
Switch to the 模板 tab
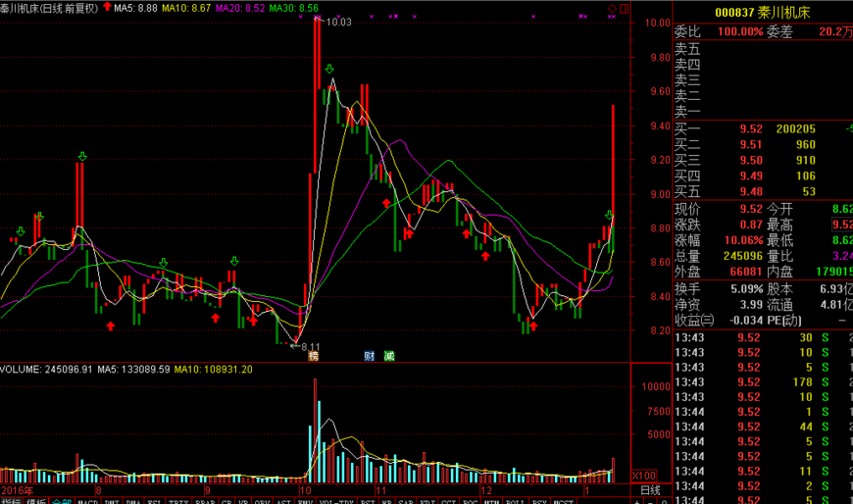pyautogui.click(x=36, y=501)
